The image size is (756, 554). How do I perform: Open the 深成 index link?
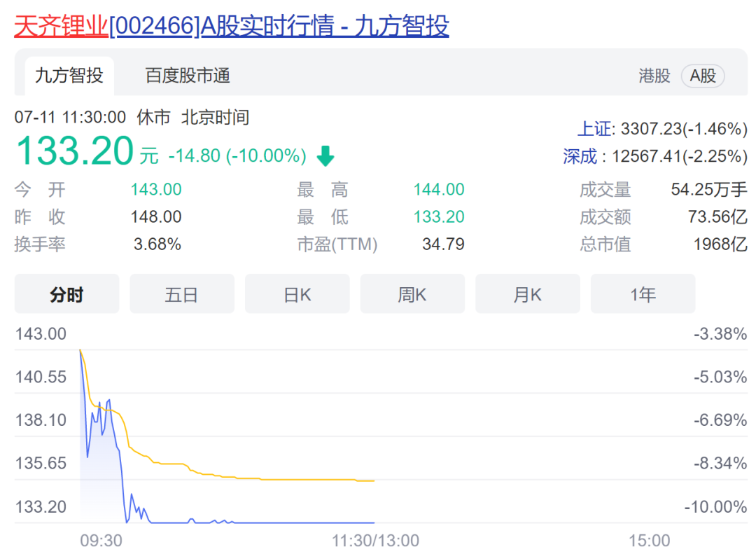click(580, 155)
